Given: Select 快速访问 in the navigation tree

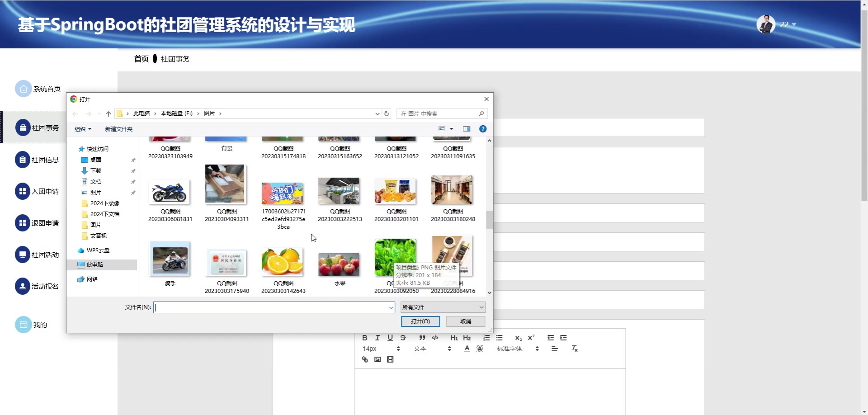Looking at the screenshot, I should tap(94, 149).
